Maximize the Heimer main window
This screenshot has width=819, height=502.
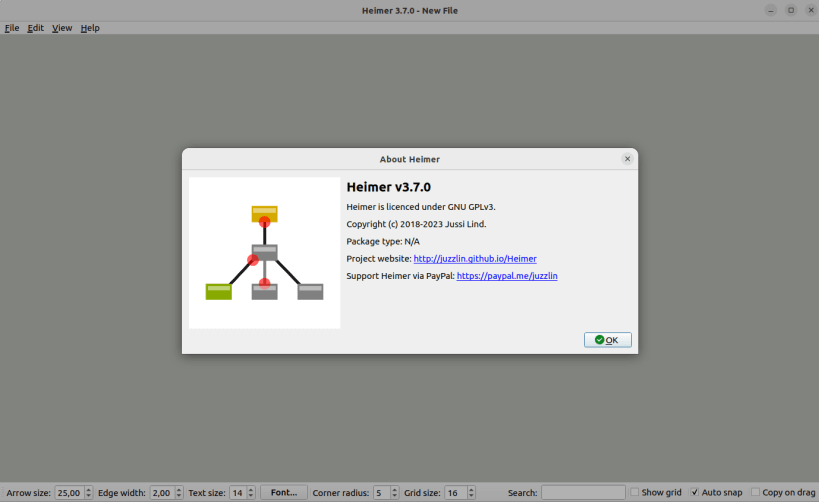coord(791,10)
